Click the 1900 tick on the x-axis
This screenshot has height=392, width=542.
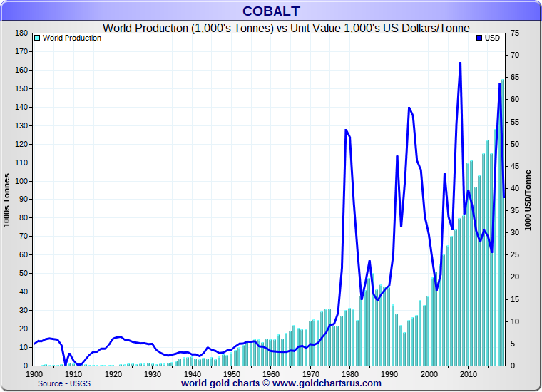[34, 373]
